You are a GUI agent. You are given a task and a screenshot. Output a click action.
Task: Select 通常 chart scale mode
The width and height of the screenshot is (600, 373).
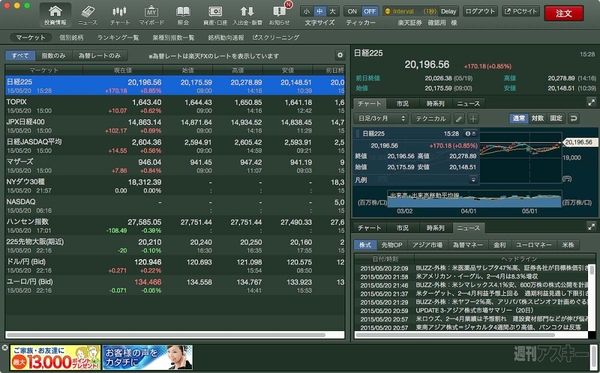pos(518,118)
